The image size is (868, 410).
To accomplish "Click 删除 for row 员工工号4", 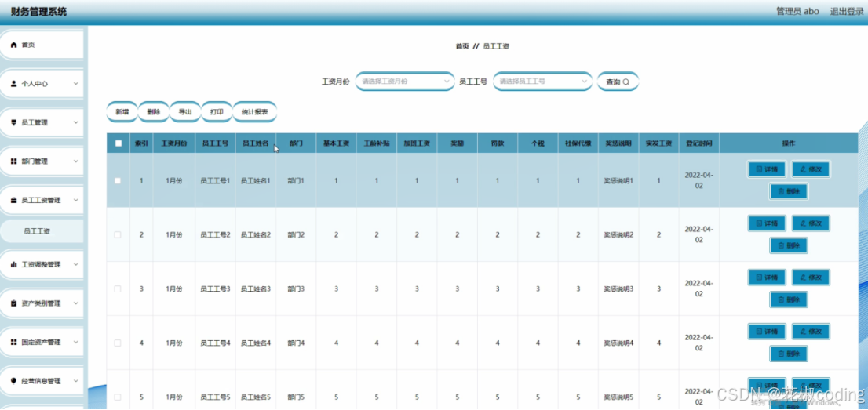I will pos(788,354).
